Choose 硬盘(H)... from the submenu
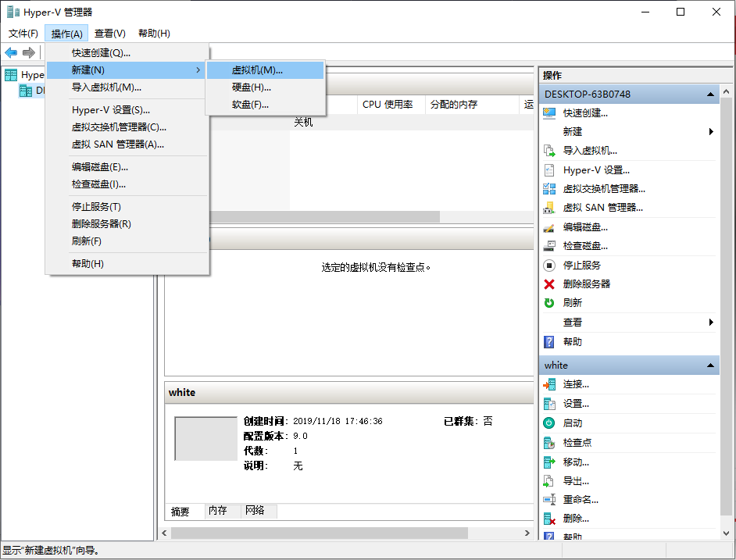Image resolution: width=736 pixels, height=560 pixels. [265, 87]
